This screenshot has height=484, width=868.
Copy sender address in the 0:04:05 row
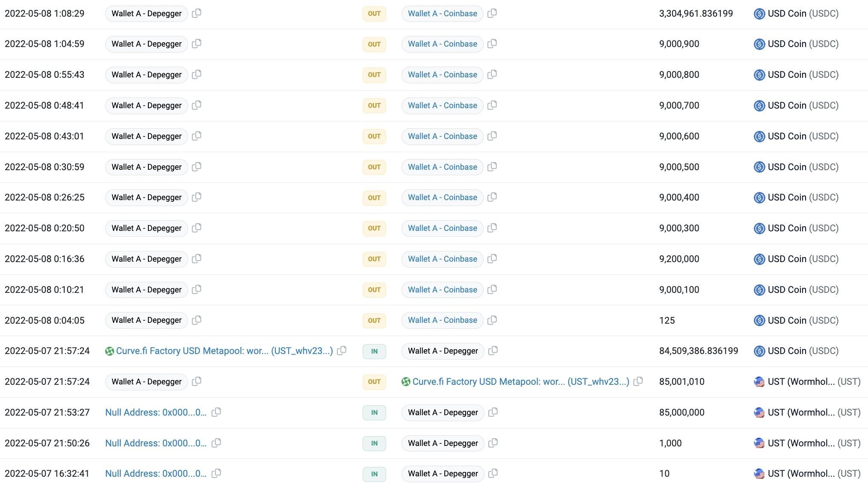click(197, 320)
